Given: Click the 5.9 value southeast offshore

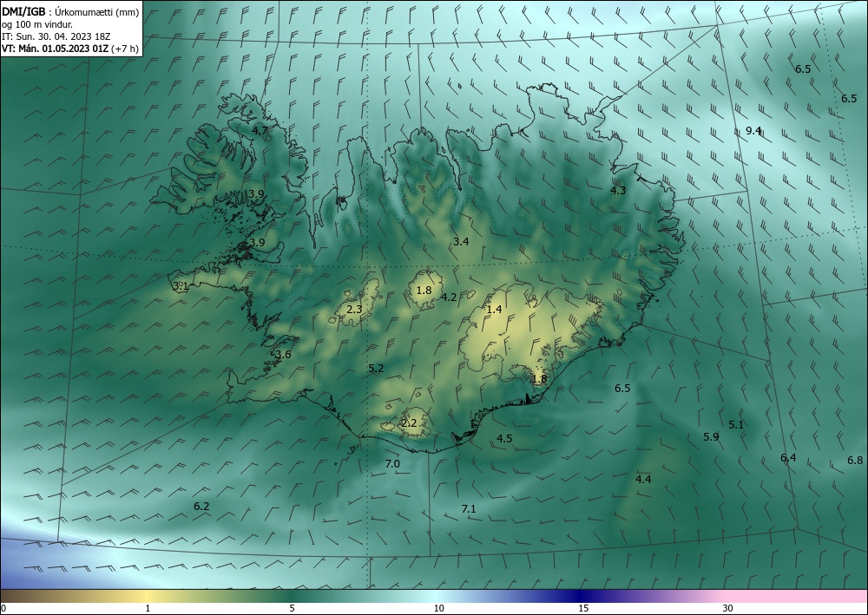Looking at the screenshot, I should pos(712,436).
